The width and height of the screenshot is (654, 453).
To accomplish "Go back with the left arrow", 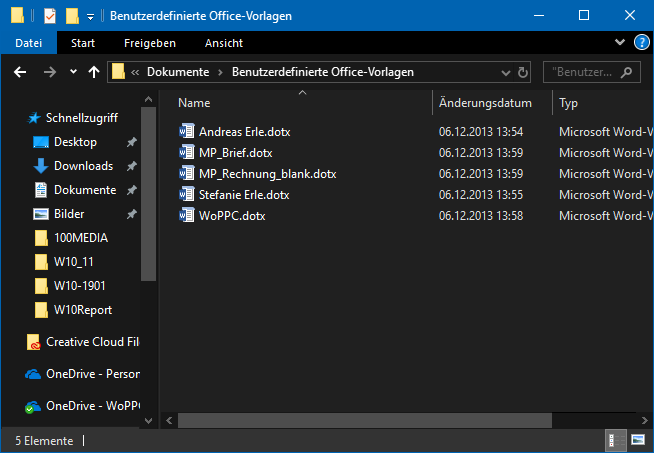I will click(20, 72).
